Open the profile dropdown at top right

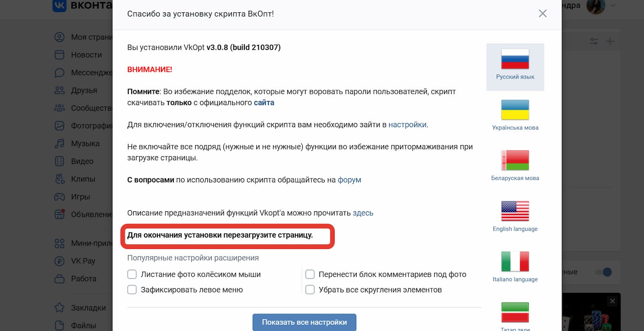pos(612,6)
